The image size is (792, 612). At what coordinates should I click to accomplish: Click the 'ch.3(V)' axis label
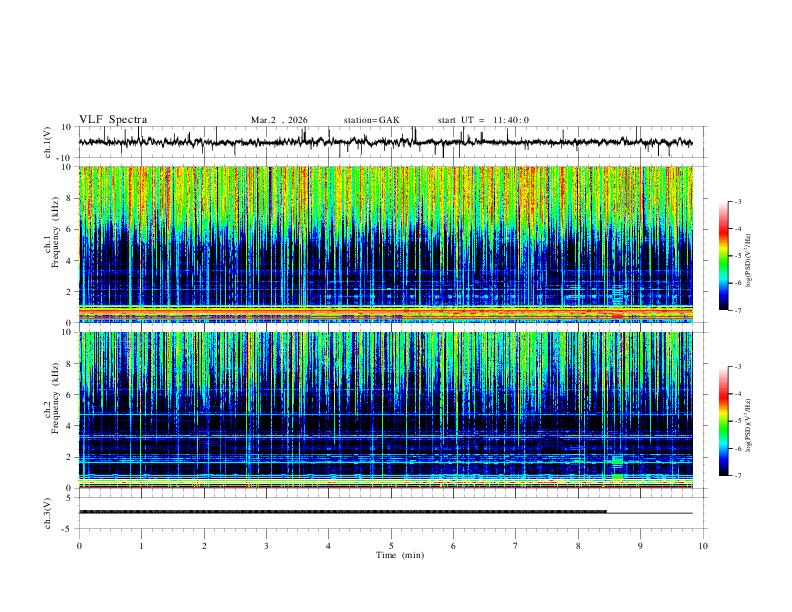point(48,513)
